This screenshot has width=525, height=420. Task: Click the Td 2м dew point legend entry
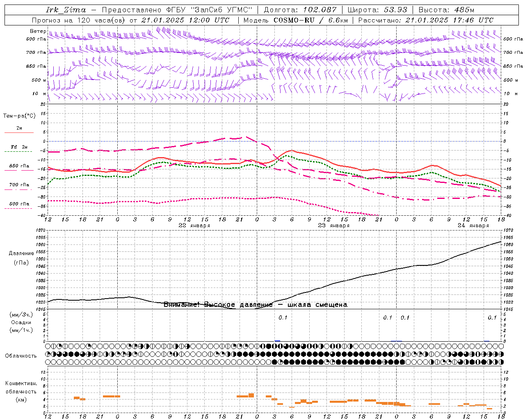click(x=19, y=147)
